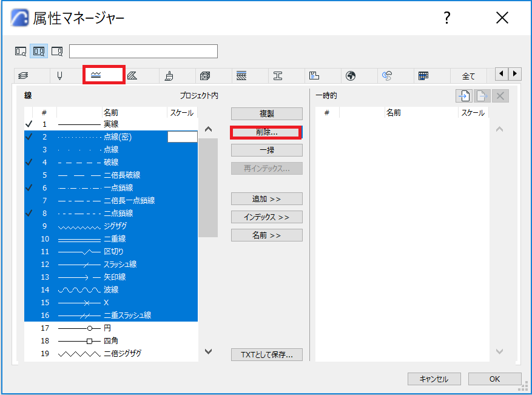Click the 複製 button
This screenshot has height=395, width=532.
[x=267, y=113]
